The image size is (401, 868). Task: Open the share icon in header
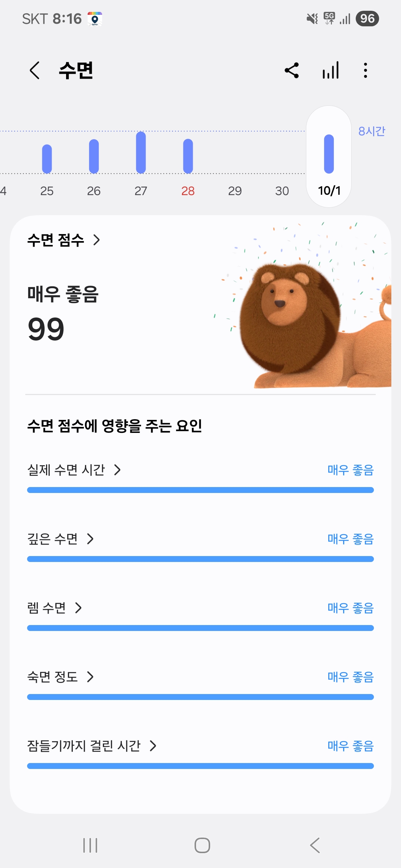(x=292, y=70)
